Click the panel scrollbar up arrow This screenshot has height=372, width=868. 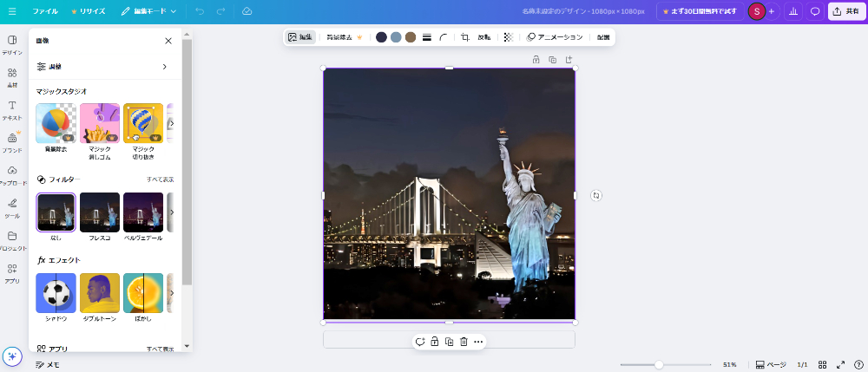point(187,35)
